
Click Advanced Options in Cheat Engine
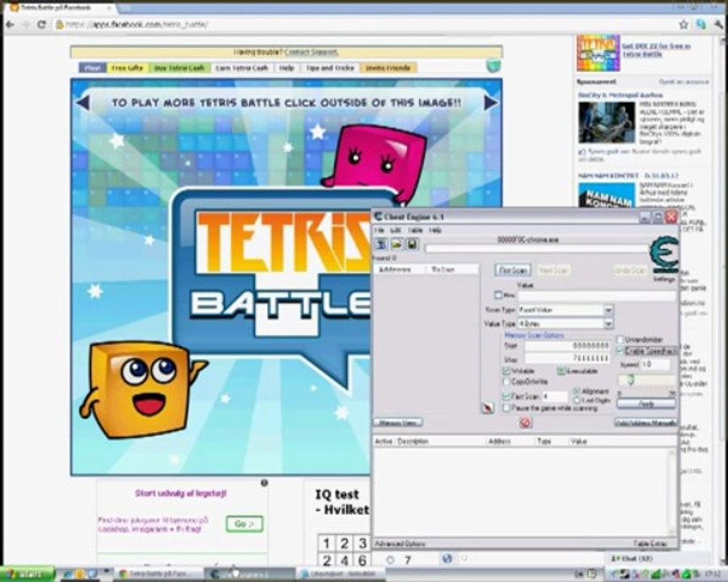(400, 543)
